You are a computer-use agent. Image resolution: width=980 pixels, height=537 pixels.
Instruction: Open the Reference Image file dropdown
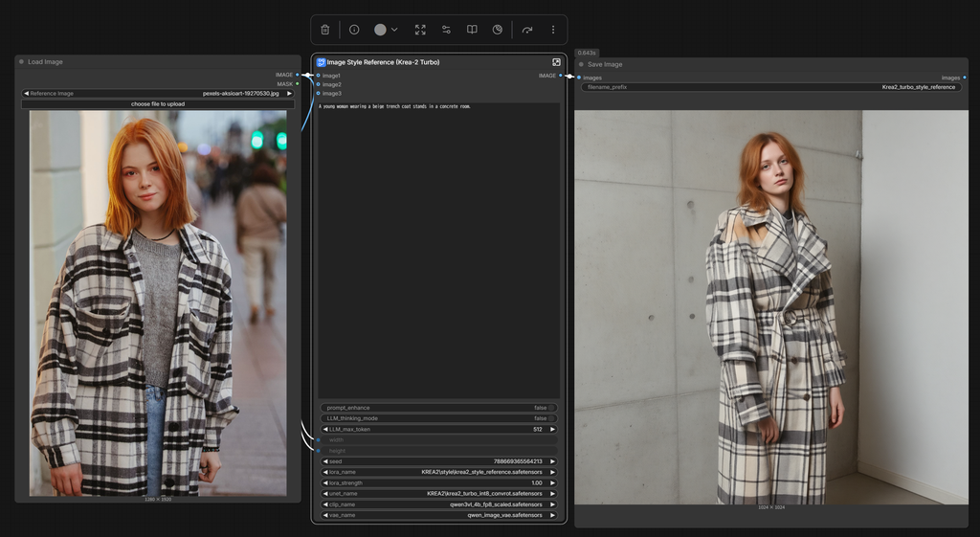[158, 93]
